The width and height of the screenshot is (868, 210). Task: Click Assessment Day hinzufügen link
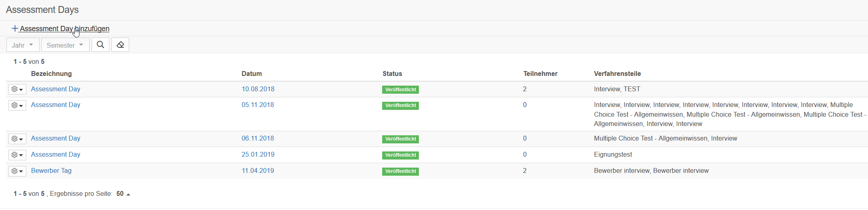[x=65, y=29]
